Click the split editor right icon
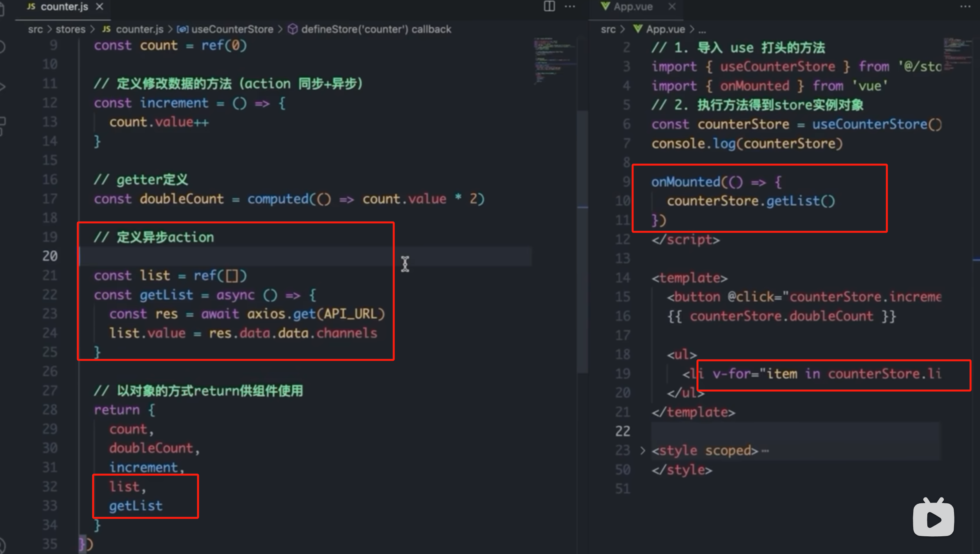Viewport: 980px width, 554px height. pyautogui.click(x=549, y=6)
